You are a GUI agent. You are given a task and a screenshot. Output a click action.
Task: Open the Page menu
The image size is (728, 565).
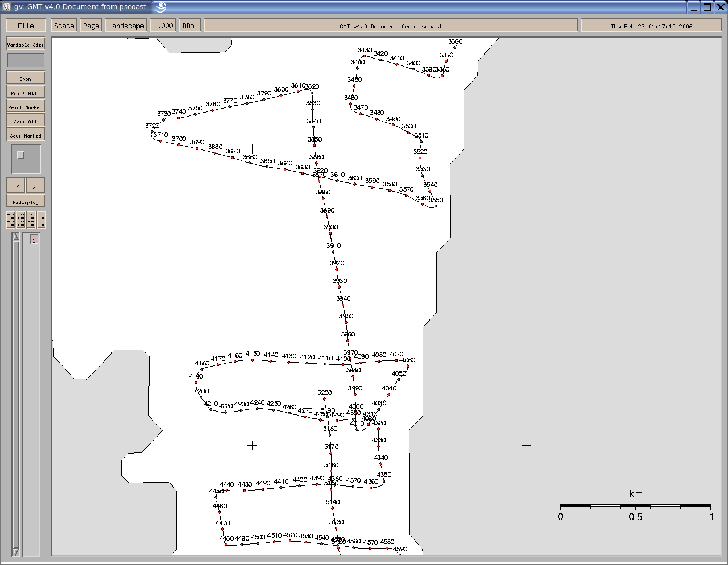point(91,26)
